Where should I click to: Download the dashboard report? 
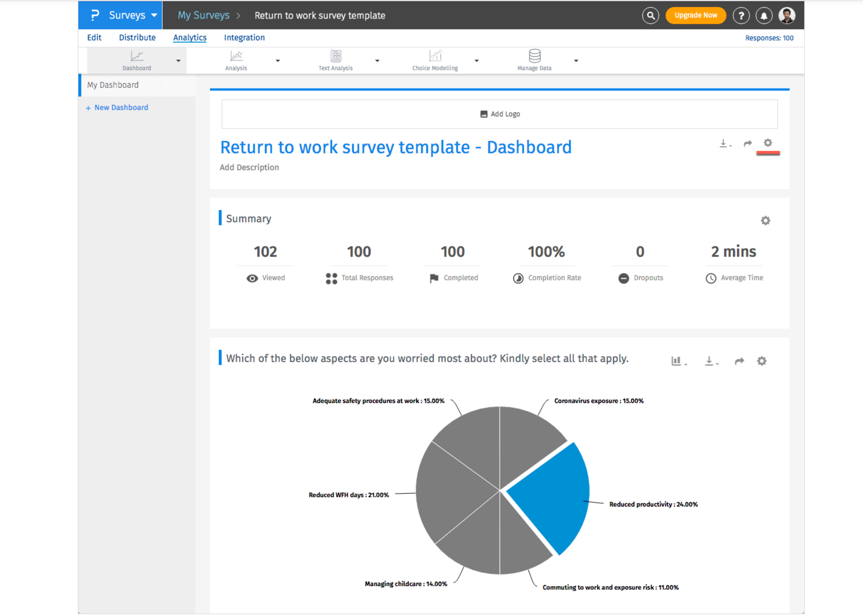(724, 144)
